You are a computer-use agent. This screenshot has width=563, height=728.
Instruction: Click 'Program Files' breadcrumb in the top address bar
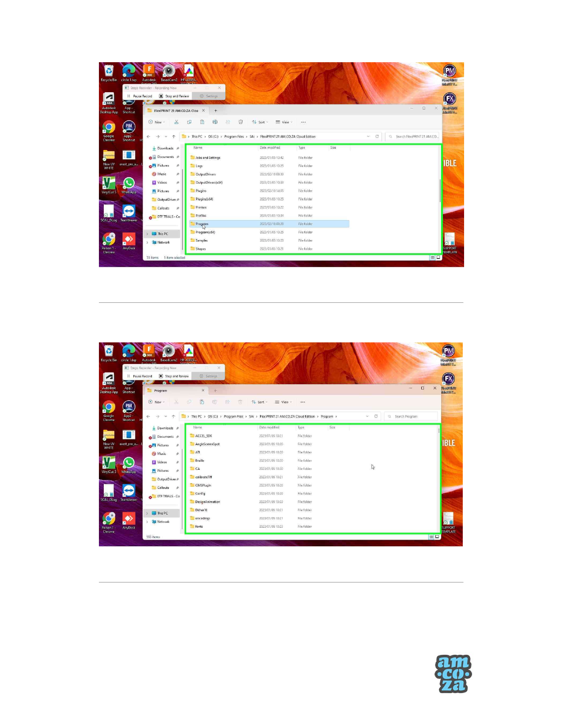pos(234,137)
